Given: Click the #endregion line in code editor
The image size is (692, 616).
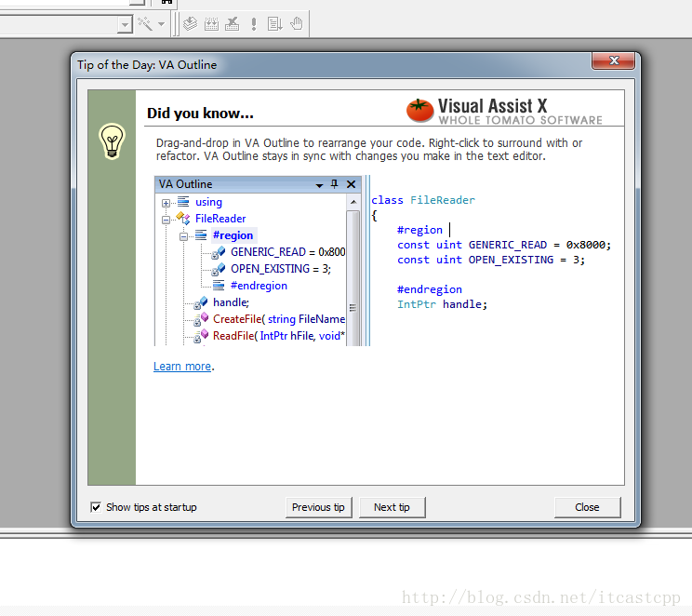Looking at the screenshot, I should [430, 289].
